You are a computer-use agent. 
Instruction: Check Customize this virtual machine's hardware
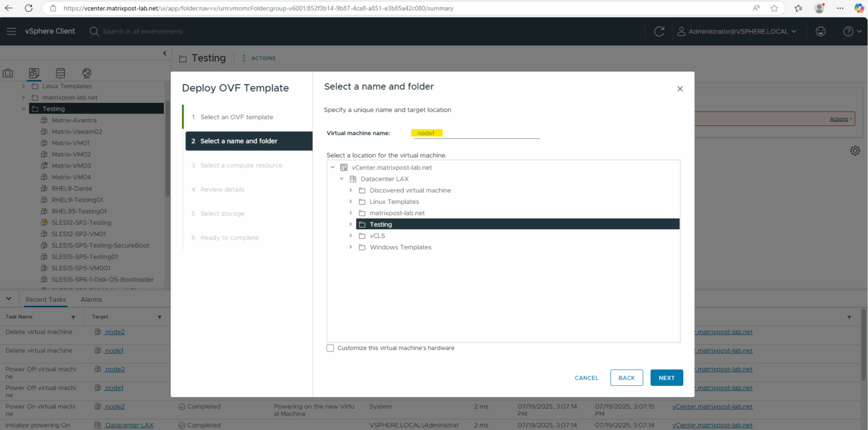click(x=331, y=348)
